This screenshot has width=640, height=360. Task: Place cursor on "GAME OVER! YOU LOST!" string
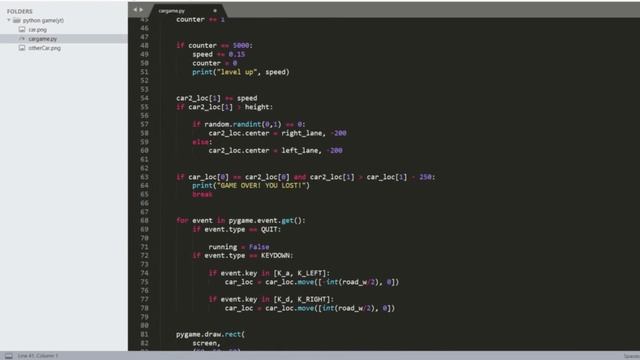[261, 186]
